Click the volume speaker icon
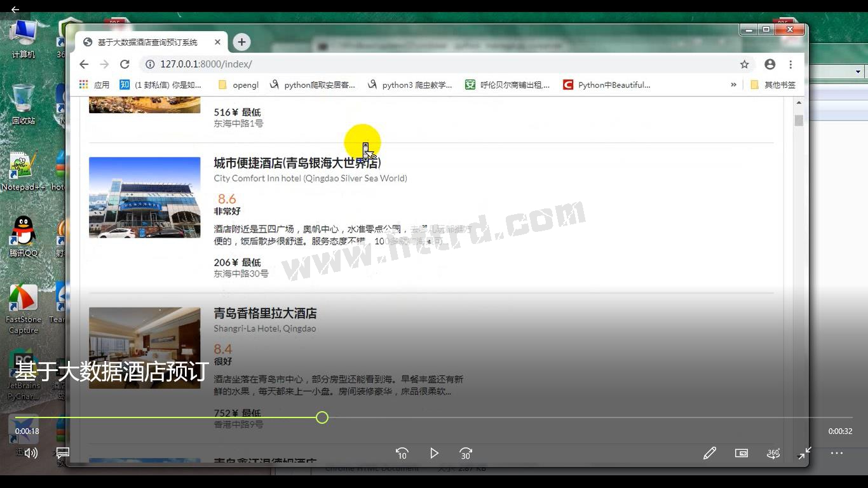The image size is (868, 488). [31, 453]
